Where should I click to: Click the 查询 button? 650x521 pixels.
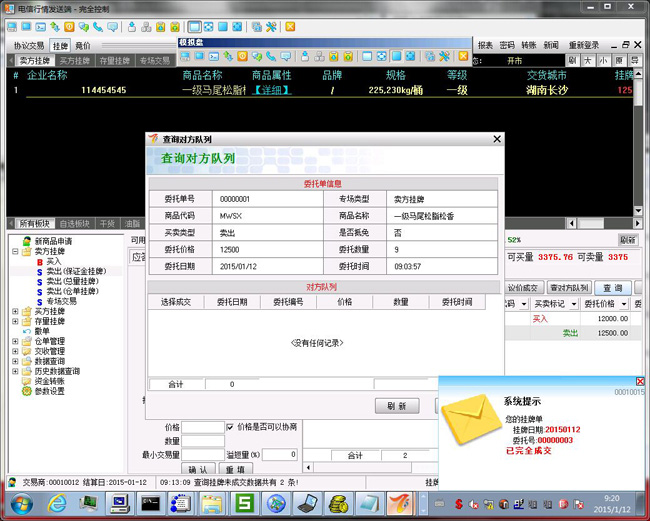point(613,288)
